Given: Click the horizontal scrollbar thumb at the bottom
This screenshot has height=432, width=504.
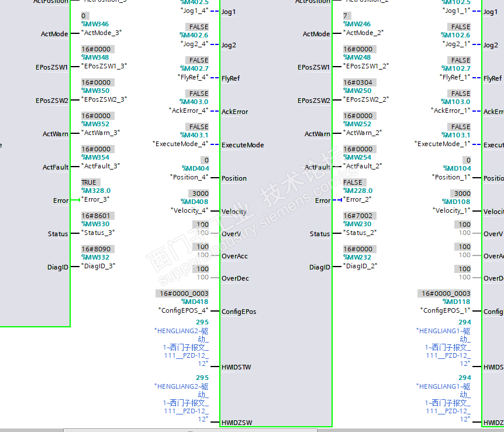Looking at the screenshot, I should click(x=190, y=430).
